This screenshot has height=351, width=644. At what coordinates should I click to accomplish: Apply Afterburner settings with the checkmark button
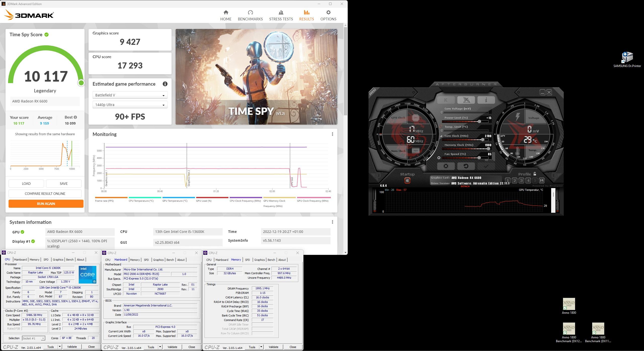pyautogui.click(x=486, y=166)
